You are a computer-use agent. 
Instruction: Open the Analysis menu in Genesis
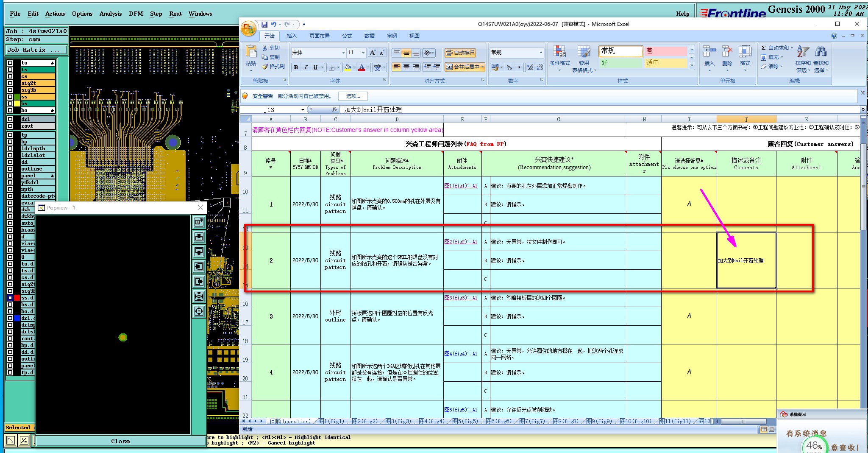pyautogui.click(x=111, y=14)
